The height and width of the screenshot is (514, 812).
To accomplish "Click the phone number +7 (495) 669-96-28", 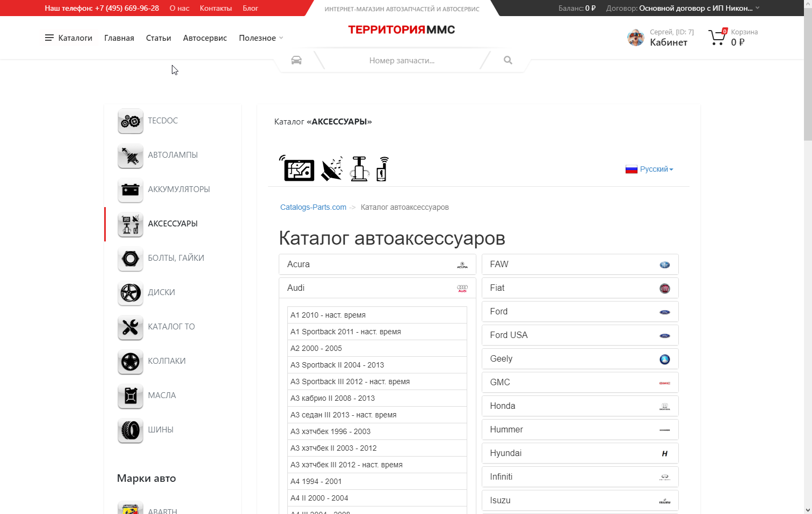I will 127,8.
